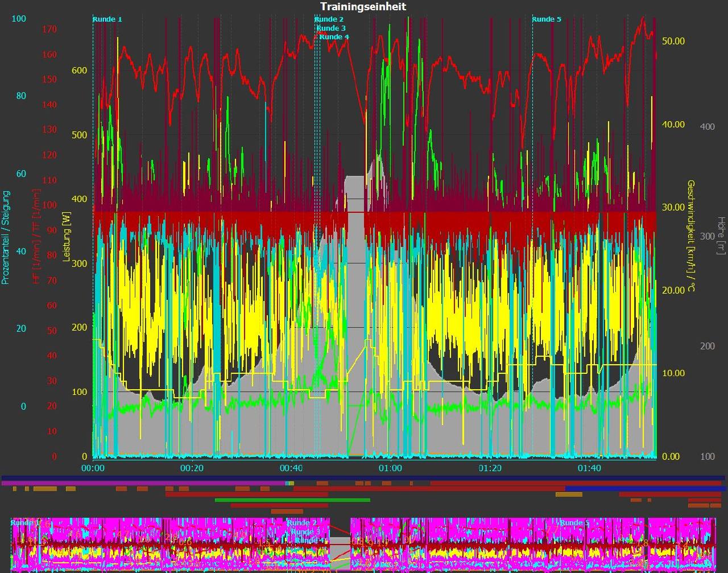Click Runde 5 in the overview strip
This screenshot has height=573, width=728.
(x=574, y=522)
